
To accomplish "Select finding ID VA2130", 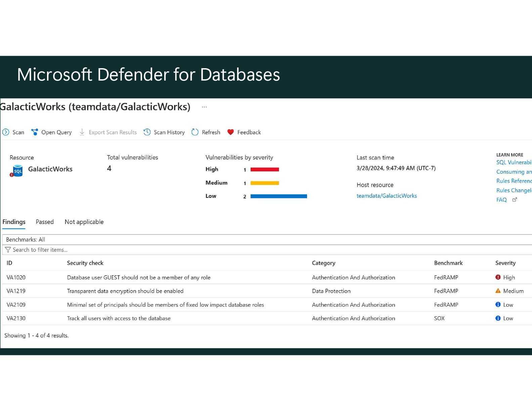I will 16,318.
